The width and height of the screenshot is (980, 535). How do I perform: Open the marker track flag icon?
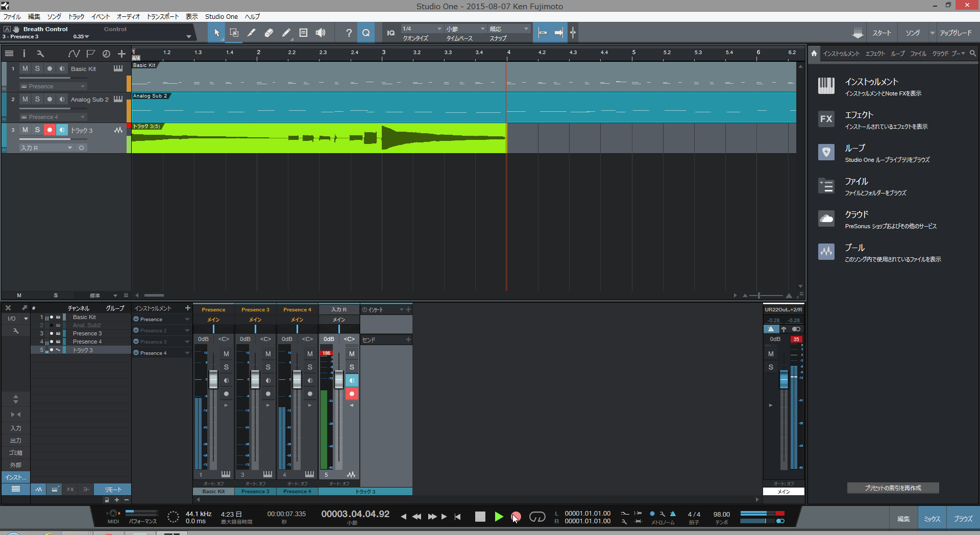[x=91, y=53]
